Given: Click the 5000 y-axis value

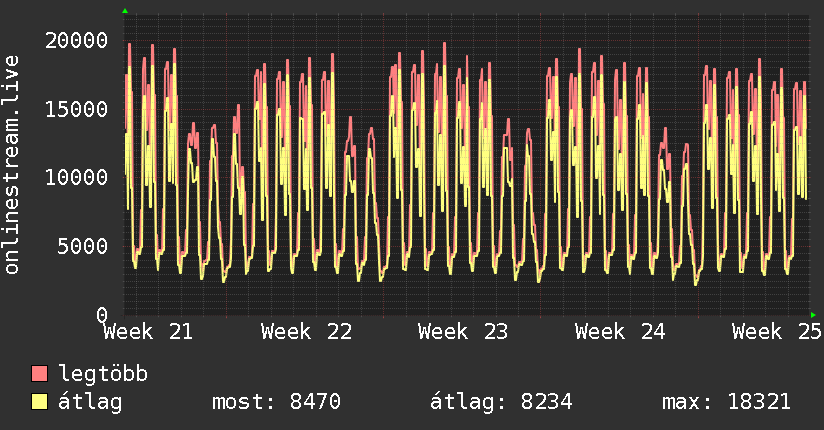Looking at the screenshot, I should (x=83, y=246).
